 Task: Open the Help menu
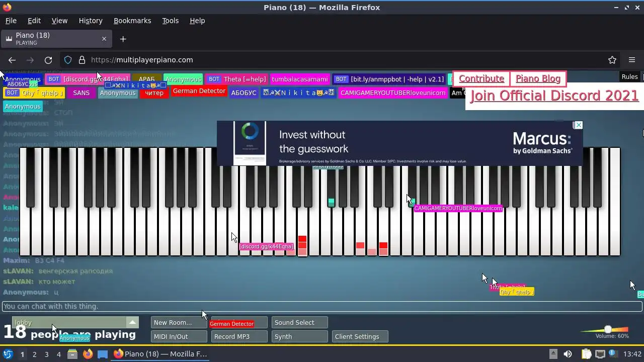[197, 21]
